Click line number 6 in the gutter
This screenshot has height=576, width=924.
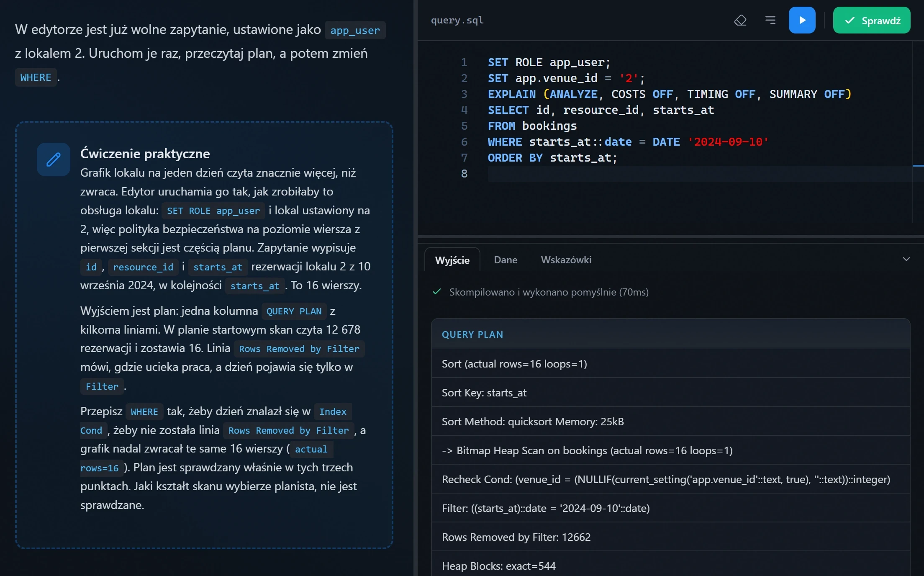(x=464, y=142)
